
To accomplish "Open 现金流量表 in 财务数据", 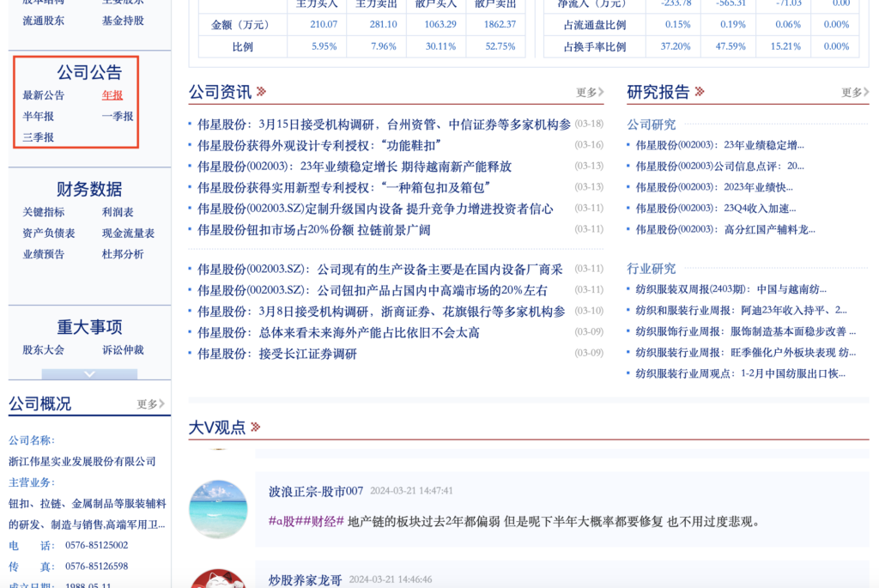I will (x=129, y=233).
